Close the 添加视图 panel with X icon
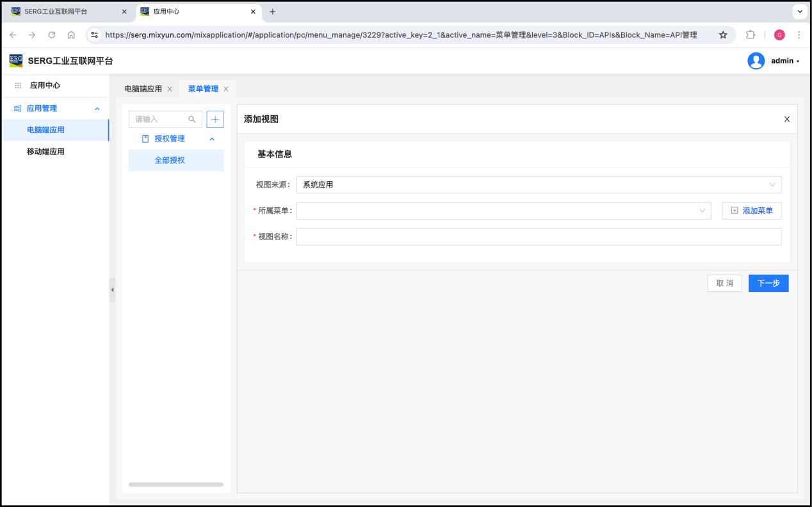 [x=787, y=119]
